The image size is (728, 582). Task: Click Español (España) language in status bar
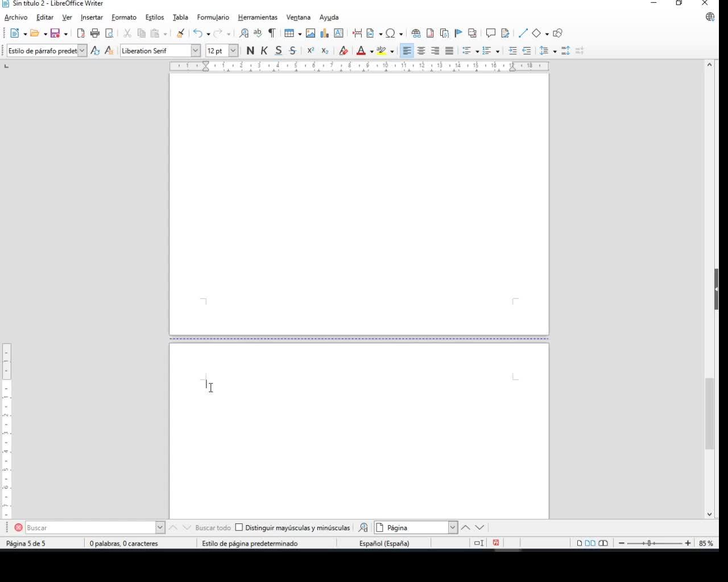click(384, 543)
